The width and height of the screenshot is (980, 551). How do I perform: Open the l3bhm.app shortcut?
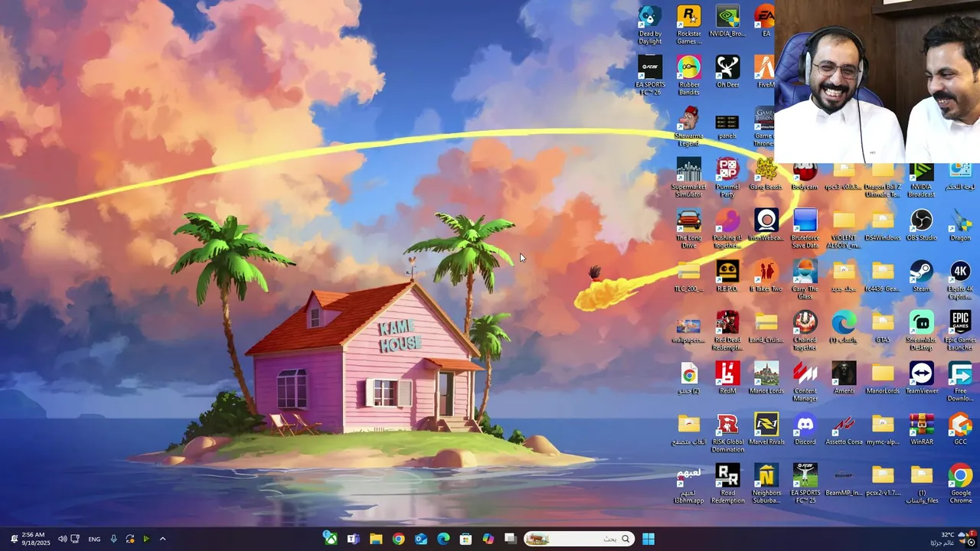pyautogui.click(x=688, y=484)
